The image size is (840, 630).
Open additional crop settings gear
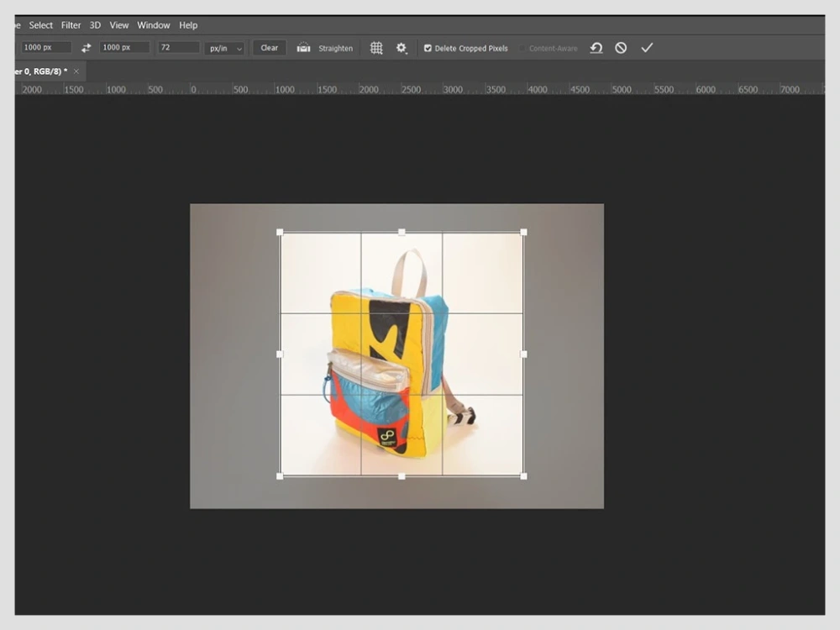tap(402, 48)
